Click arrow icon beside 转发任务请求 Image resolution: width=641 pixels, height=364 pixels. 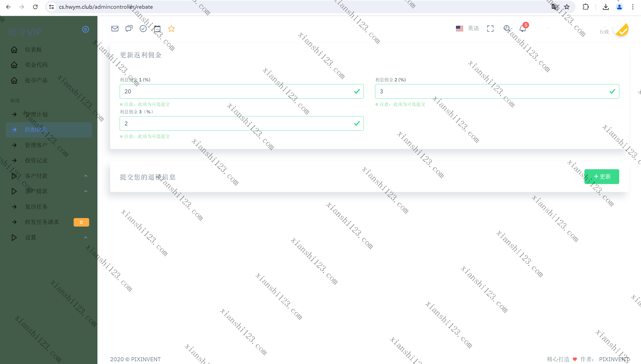14,222
